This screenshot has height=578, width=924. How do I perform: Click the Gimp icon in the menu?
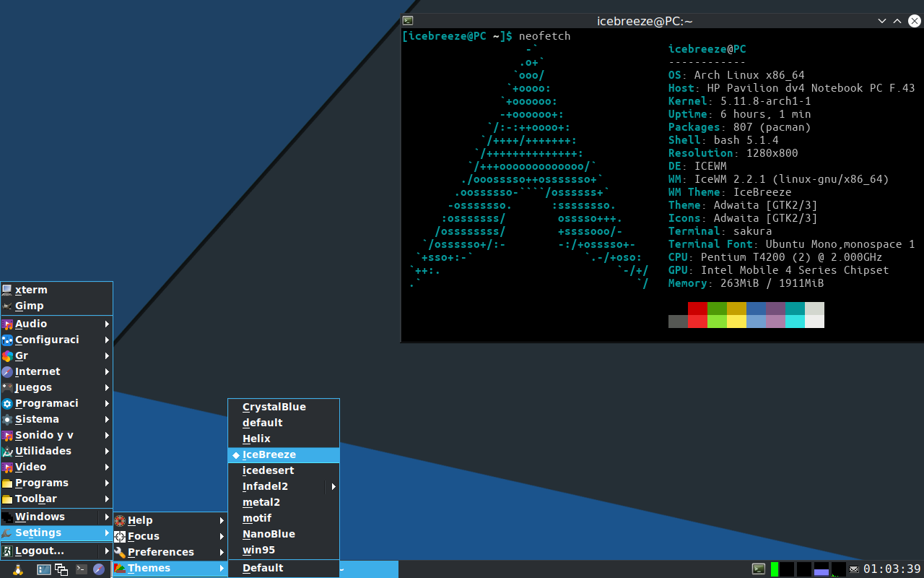[7, 306]
